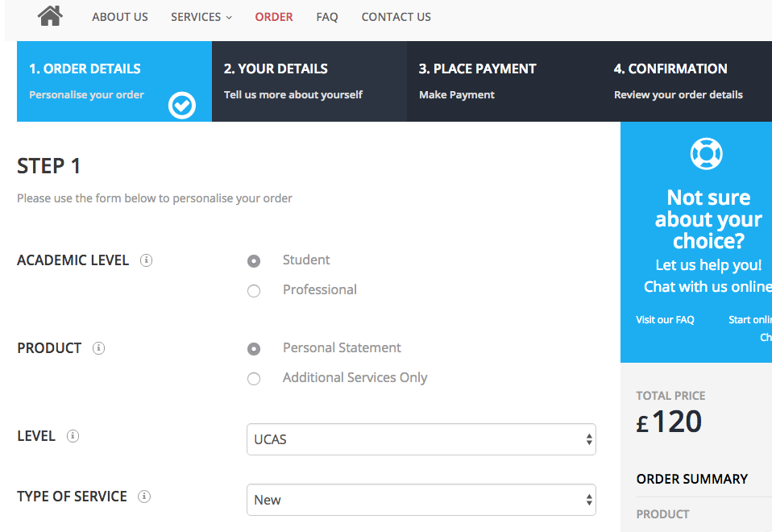Click the info icon beside Product
772x532 pixels.
98,348
